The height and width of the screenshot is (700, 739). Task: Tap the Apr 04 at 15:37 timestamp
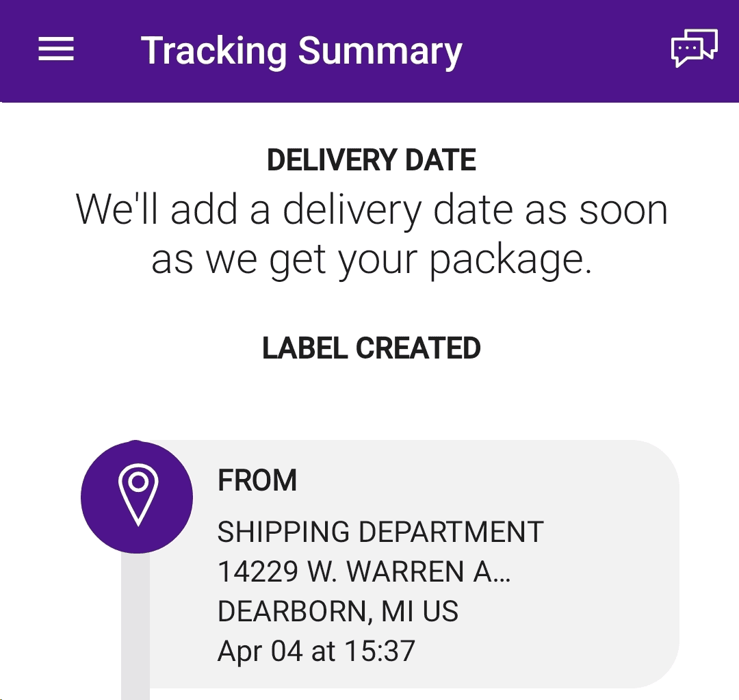click(x=316, y=651)
